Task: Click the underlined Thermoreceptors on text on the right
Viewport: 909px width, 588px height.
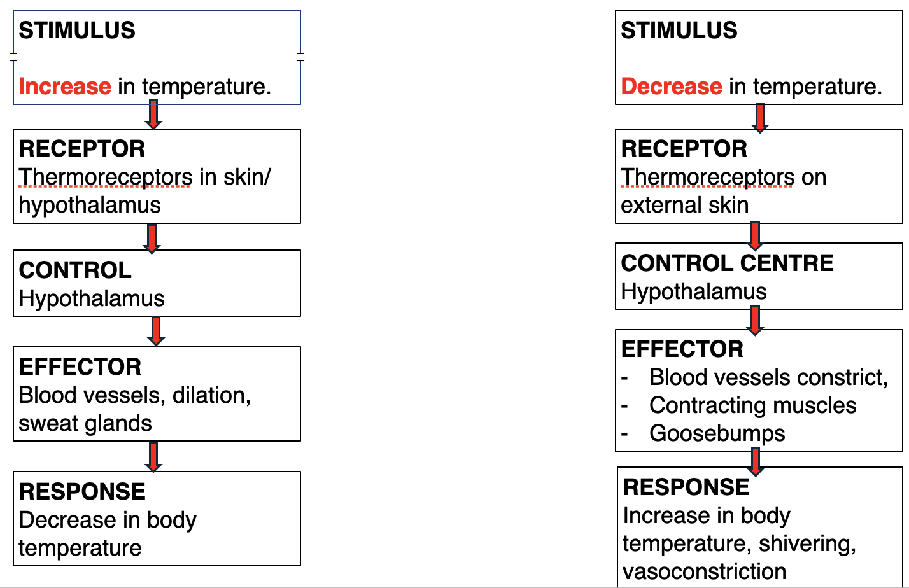Action: point(724,176)
